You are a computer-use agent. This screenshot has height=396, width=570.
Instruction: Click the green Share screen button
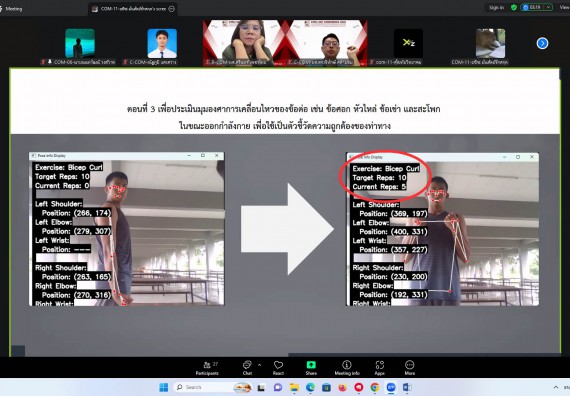[311, 368]
